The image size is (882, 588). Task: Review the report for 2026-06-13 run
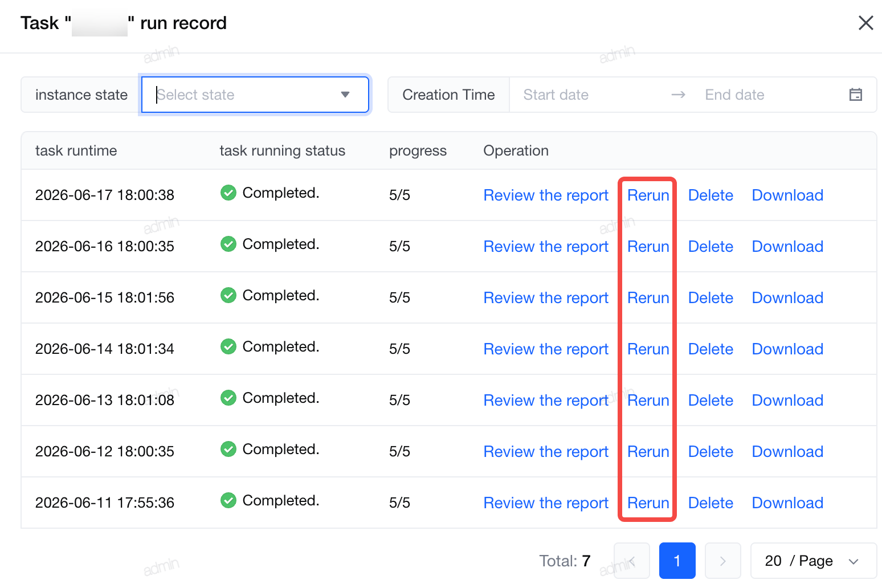[x=546, y=400]
